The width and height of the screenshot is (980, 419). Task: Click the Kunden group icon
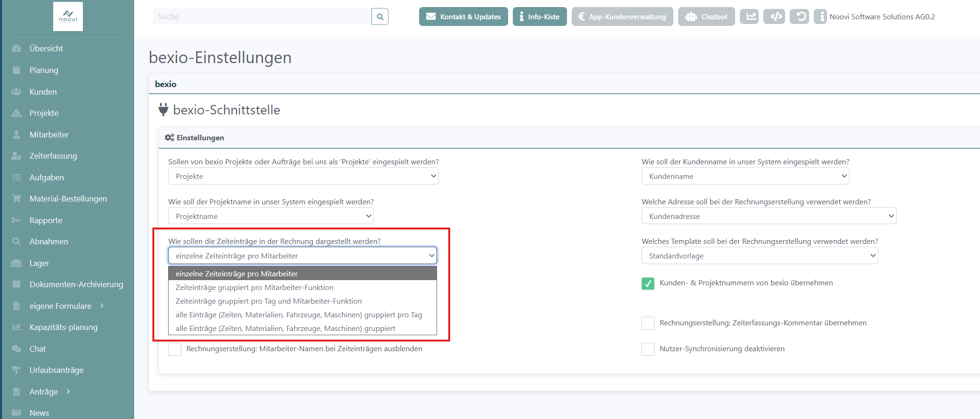pyautogui.click(x=16, y=92)
